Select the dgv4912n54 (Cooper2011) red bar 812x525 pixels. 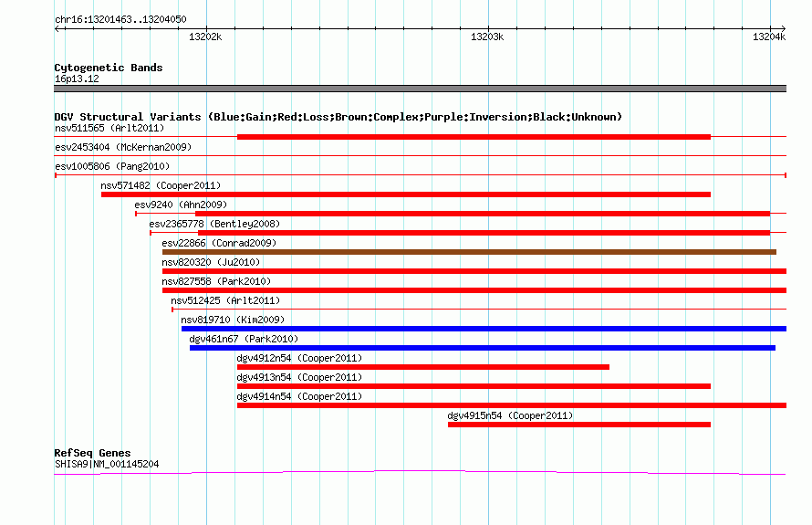click(423, 367)
